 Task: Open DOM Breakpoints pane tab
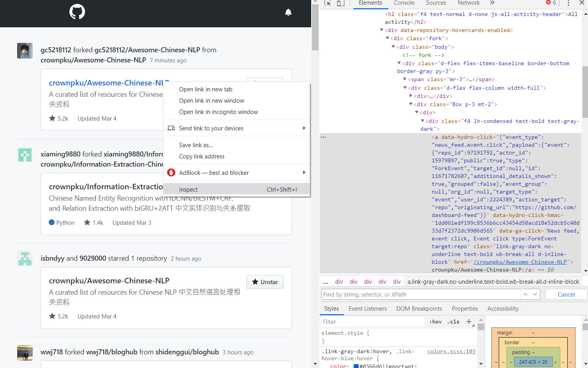click(x=419, y=308)
